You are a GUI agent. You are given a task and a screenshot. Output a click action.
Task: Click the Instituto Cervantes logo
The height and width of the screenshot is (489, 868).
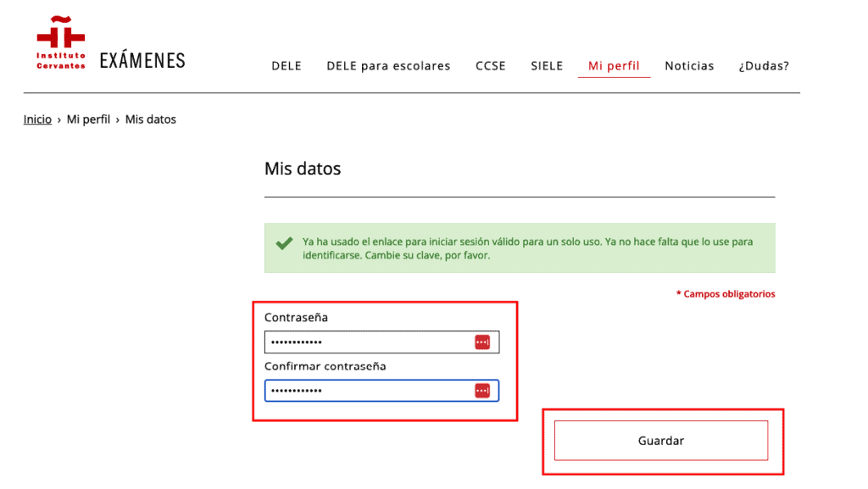point(61,42)
